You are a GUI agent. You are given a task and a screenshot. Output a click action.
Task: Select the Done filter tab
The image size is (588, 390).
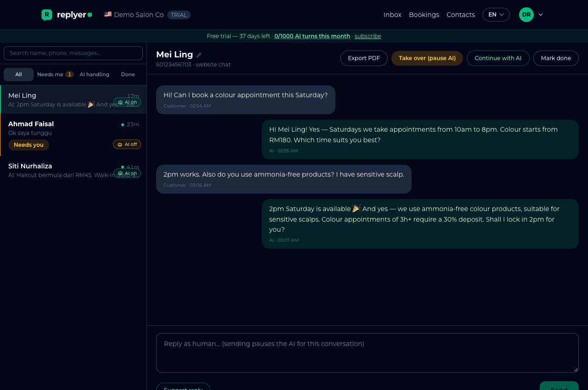pyautogui.click(x=128, y=74)
